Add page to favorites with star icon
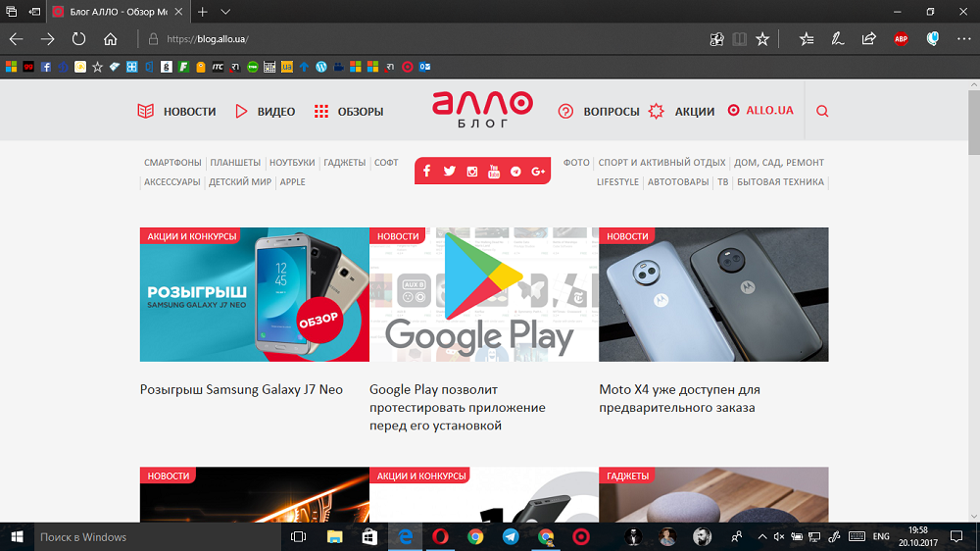This screenshot has height=551, width=980. 762,39
